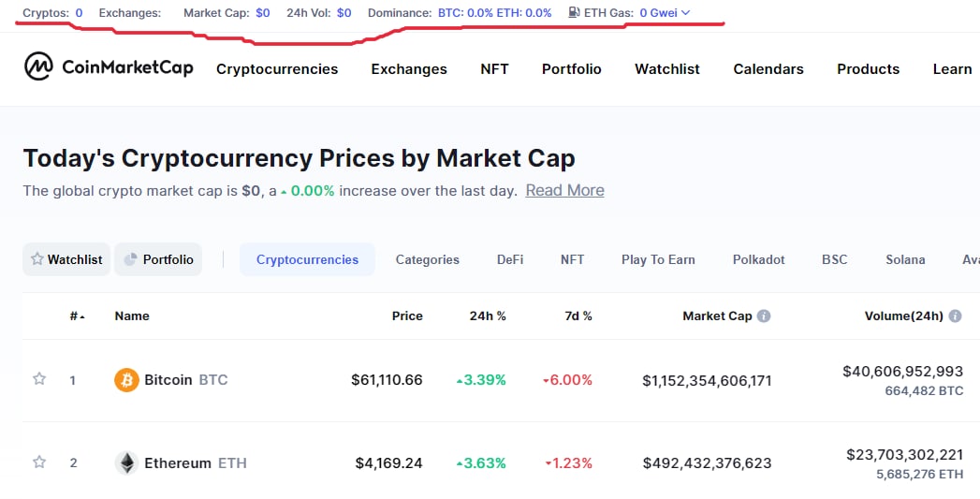This screenshot has width=980, height=499.
Task: Sort by the # rank column
Action: pos(77,316)
